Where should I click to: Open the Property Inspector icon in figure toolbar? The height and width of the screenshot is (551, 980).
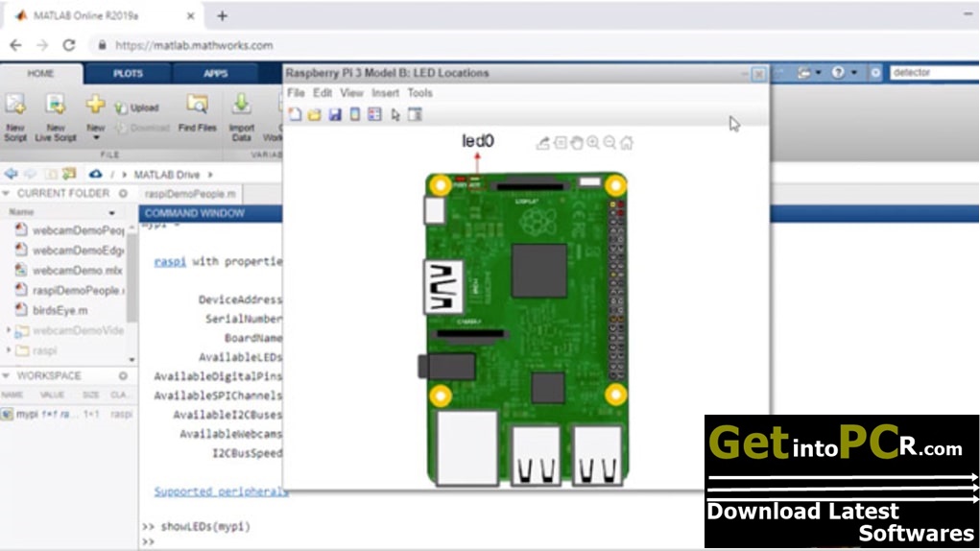(415, 114)
